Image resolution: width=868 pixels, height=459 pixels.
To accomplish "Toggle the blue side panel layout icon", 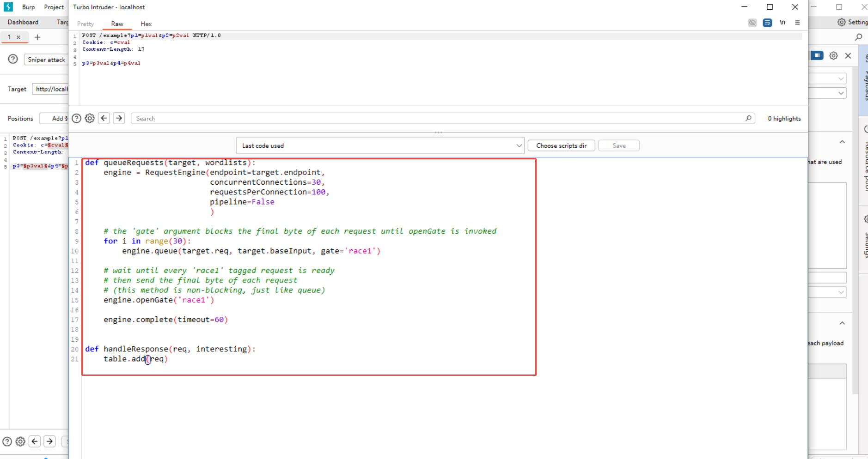I will (x=817, y=55).
